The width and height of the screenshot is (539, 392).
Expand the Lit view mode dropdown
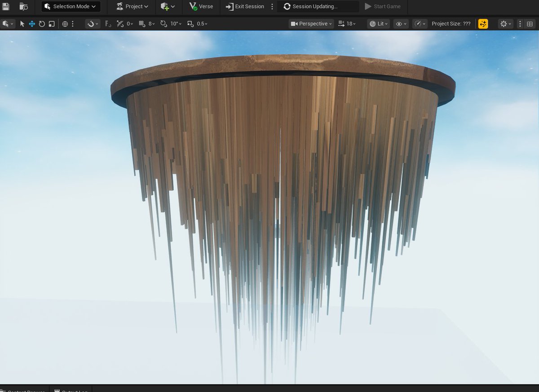(x=378, y=24)
